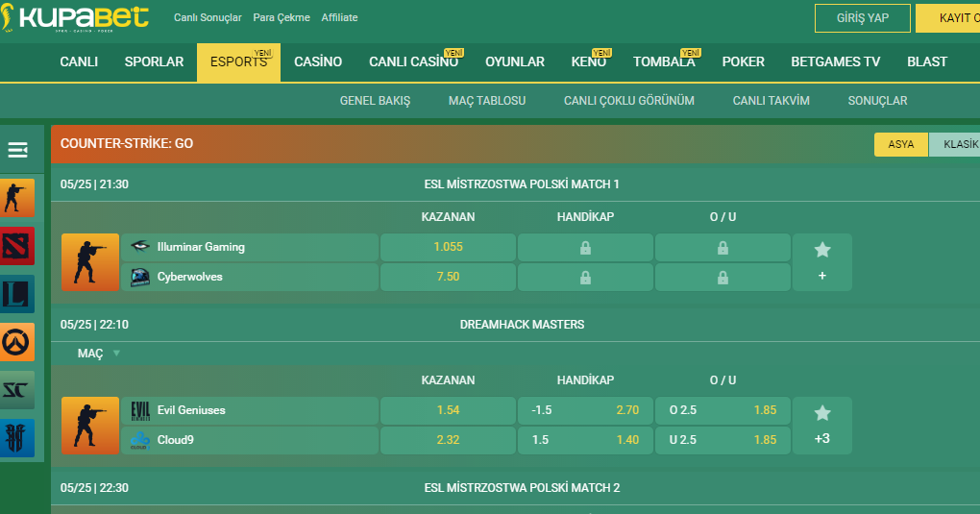Select Cloud9 winner odds 2.32
This screenshot has width=980, height=514.
click(448, 440)
